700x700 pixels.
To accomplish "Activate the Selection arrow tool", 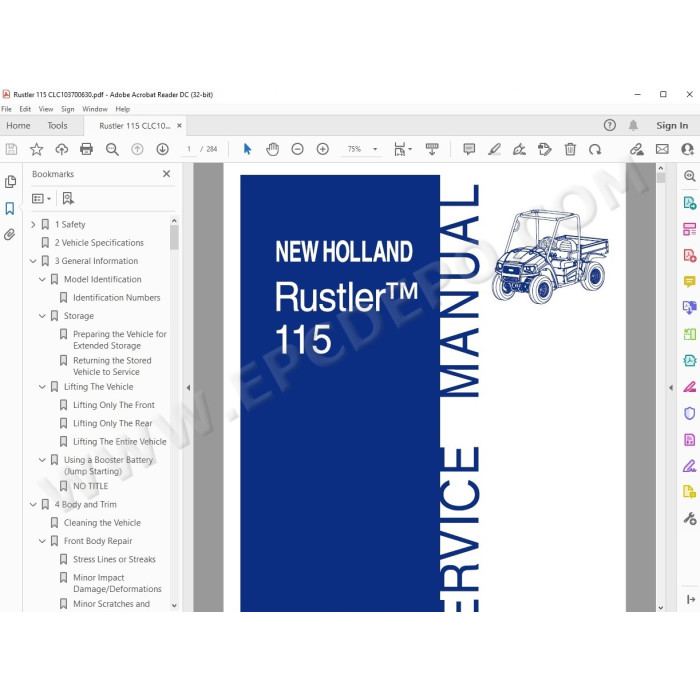I will [x=247, y=149].
